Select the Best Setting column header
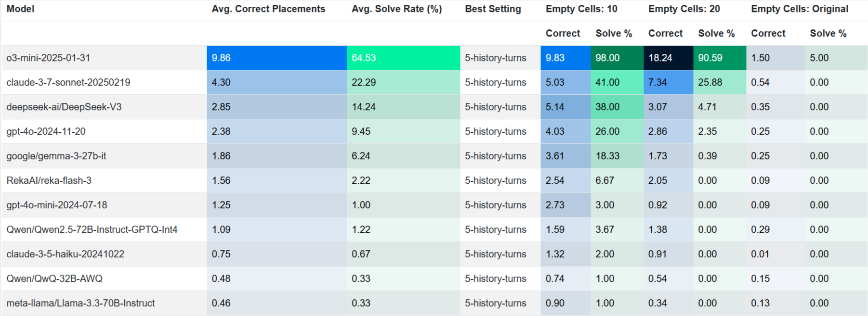 click(493, 9)
